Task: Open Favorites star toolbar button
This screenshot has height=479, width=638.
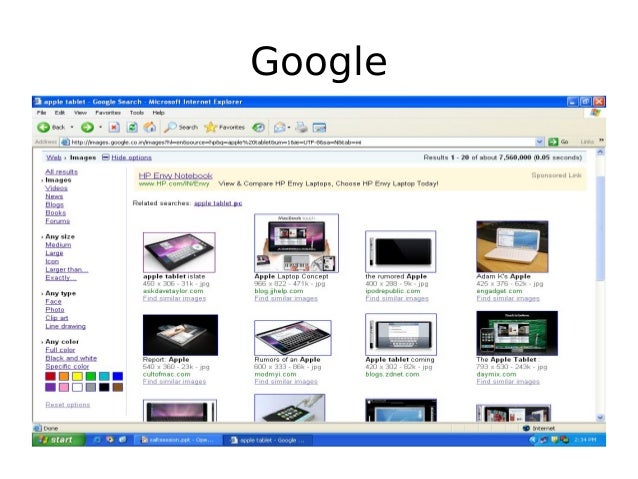Action: pos(224,127)
